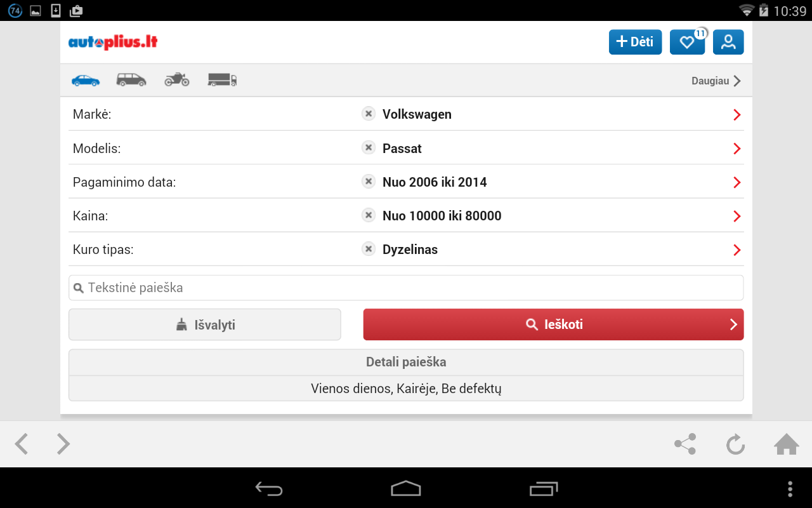The image size is (812, 508).
Task: Expand Daugiau for more categories
Action: (716, 81)
